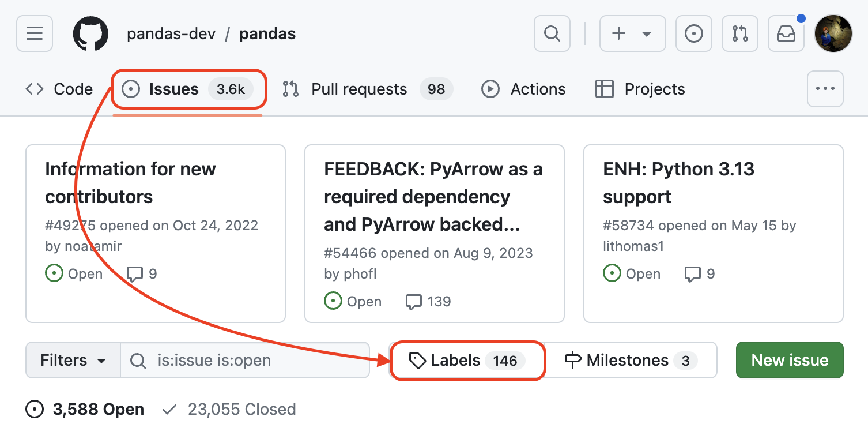Click the tag icon beside Labels
Screen dimensions: 868x435
coord(417,361)
